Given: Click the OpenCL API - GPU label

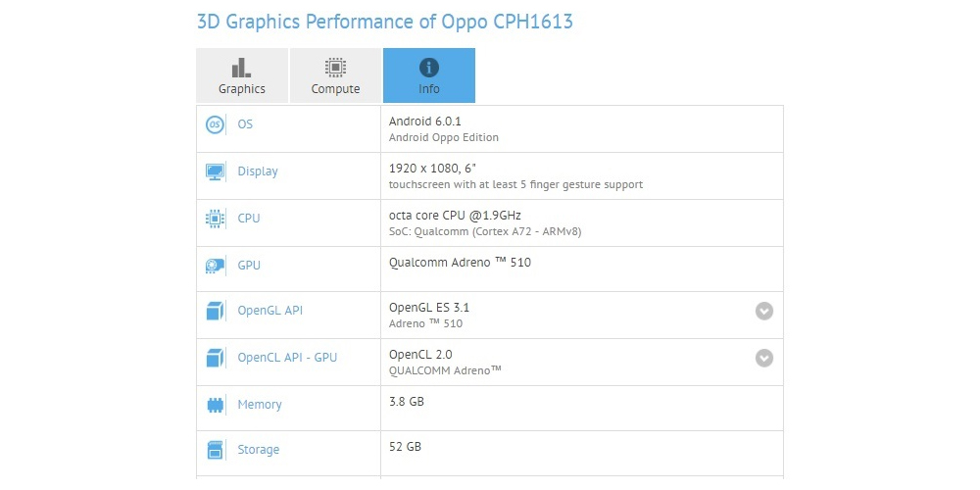Looking at the screenshot, I should [287, 358].
